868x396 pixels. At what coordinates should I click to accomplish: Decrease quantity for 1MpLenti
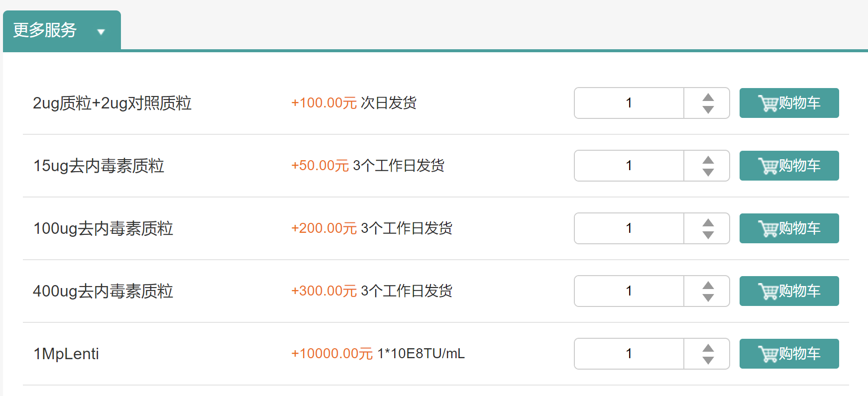tap(708, 361)
